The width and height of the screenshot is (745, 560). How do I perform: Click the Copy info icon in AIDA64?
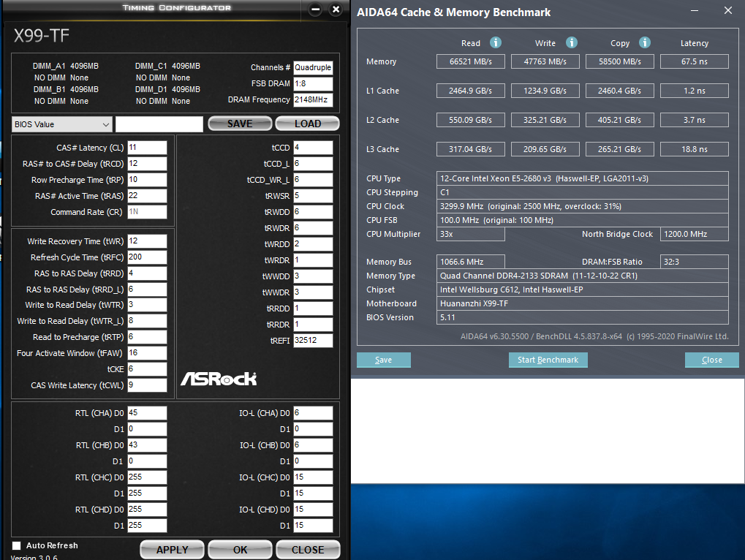[645, 42]
